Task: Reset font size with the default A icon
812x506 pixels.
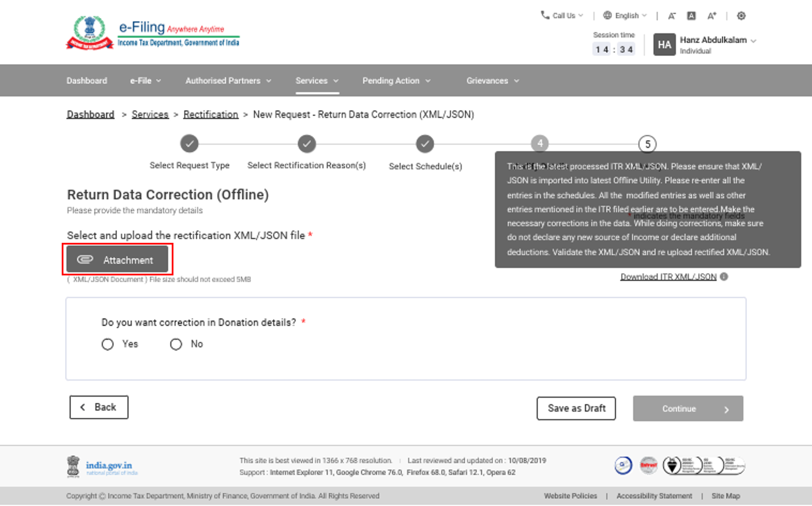Action: click(692, 16)
